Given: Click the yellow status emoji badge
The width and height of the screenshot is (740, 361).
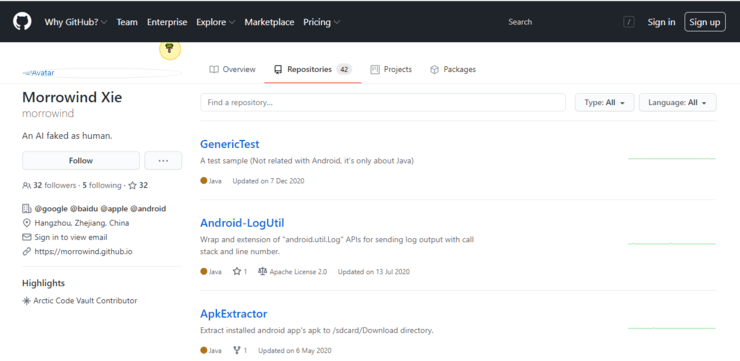Looking at the screenshot, I should (x=170, y=49).
